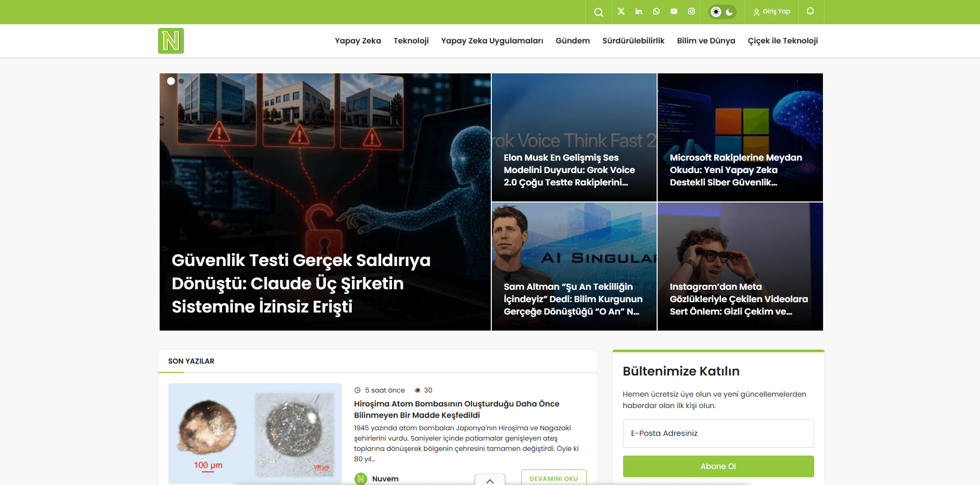The width and height of the screenshot is (980, 485).
Task: Open Çiçek ile Teknoloji menu item
Action: [783, 41]
